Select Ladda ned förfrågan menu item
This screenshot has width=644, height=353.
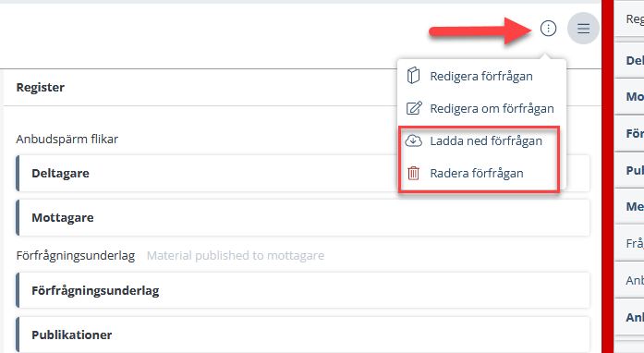click(486, 141)
